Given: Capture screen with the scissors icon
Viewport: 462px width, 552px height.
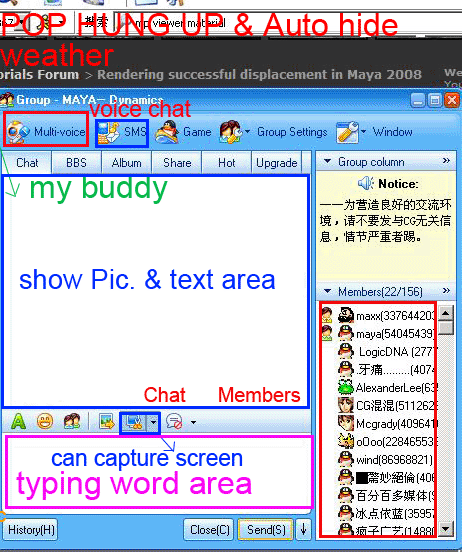Looking at the screenshot, I should pos(133,422).
